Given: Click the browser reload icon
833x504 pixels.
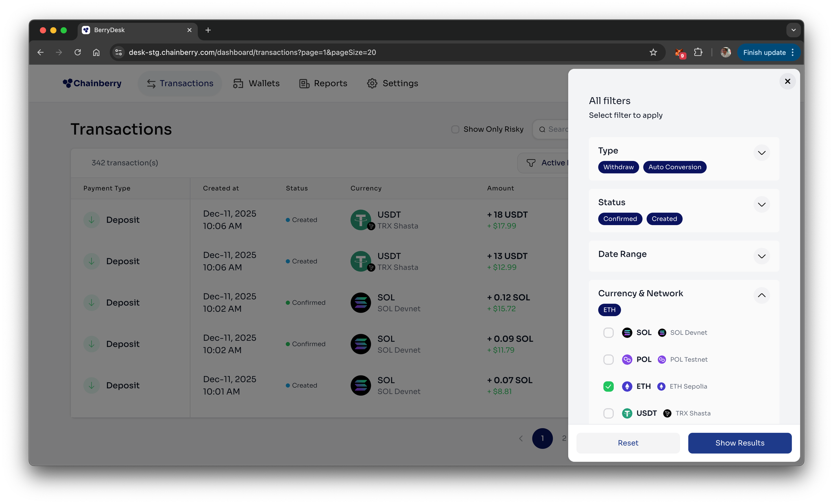Looking at the screenshot, I should click(x=78, y=52).
